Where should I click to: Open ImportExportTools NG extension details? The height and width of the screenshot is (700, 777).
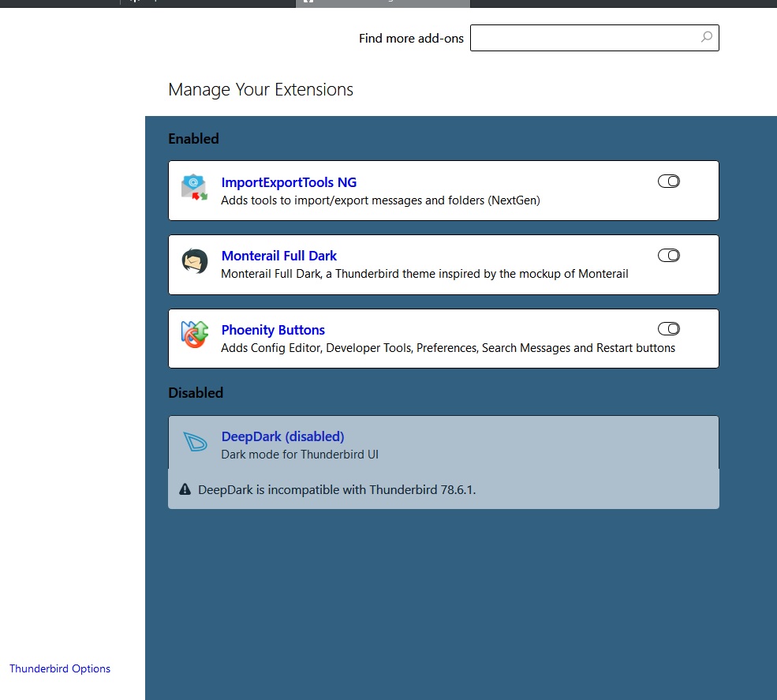289,182
